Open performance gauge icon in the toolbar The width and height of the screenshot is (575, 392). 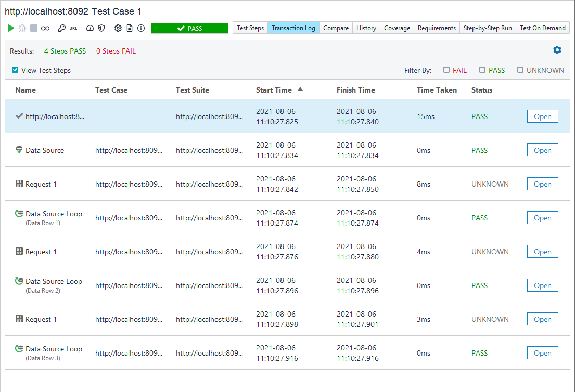point(90,28)
